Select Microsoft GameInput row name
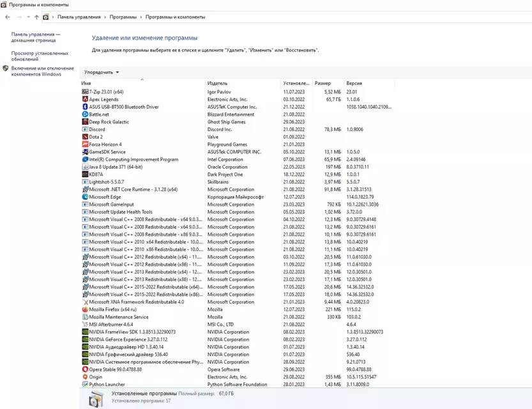This screenshot has width=532, height=409. click(111, 204)
